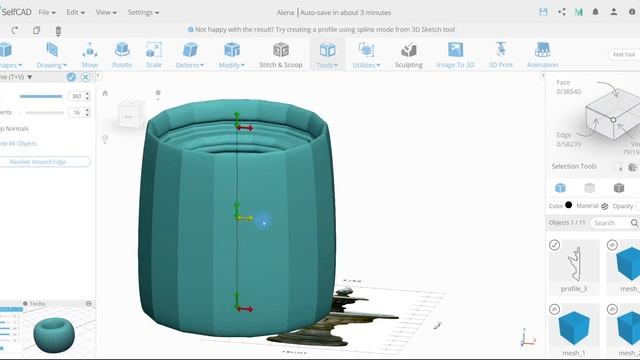Click the save icon in header
This screenshot has height=360, width=640.
pyautogui.click(x=543, y=12)
